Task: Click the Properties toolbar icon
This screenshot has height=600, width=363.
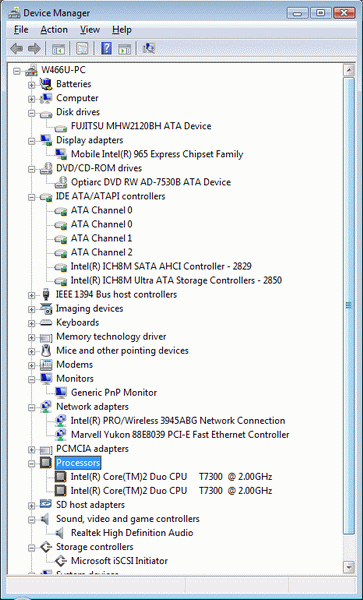Action: [82, 48]
